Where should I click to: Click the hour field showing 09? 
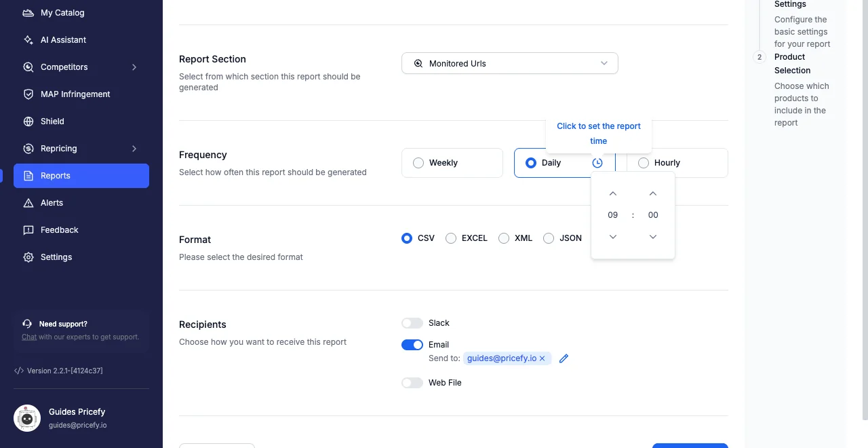click(x=613, y=215)
